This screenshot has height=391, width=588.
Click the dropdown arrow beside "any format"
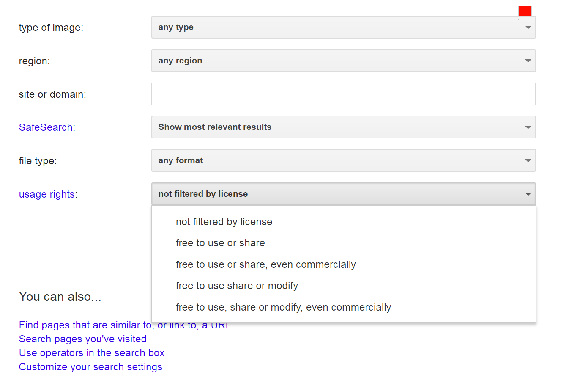[x=528, y=160]
